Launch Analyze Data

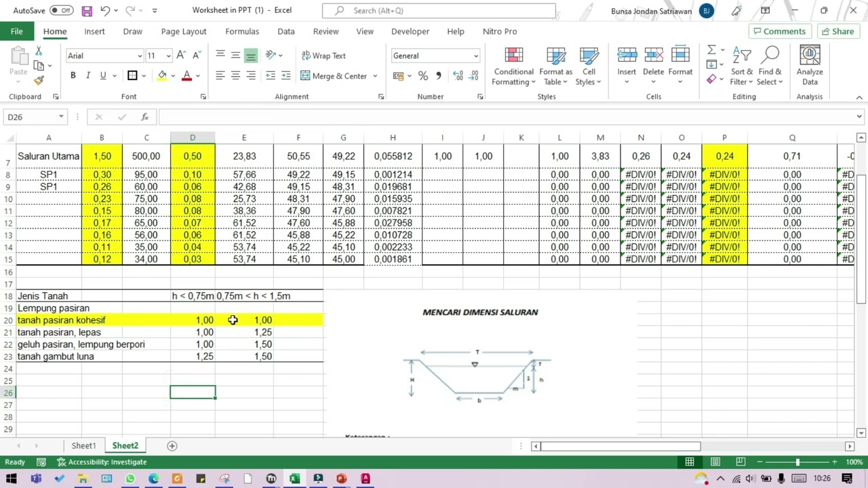tap(810, 66)
